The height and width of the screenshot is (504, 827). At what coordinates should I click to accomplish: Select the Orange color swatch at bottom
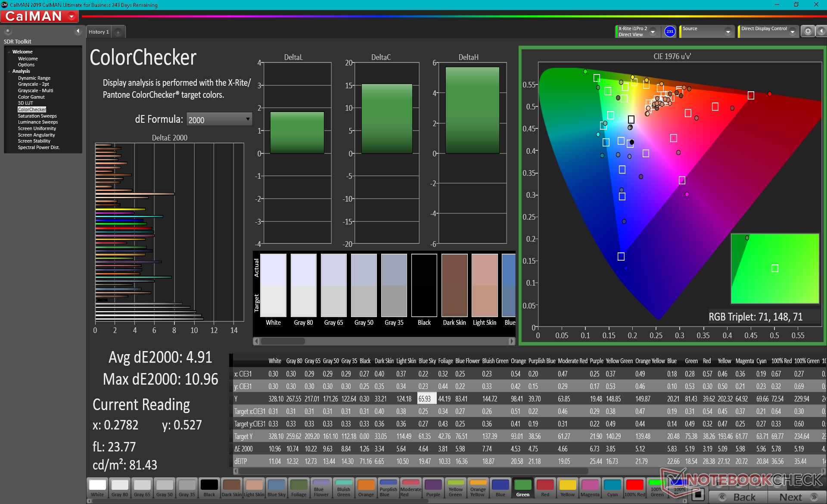tap(366, 488)
